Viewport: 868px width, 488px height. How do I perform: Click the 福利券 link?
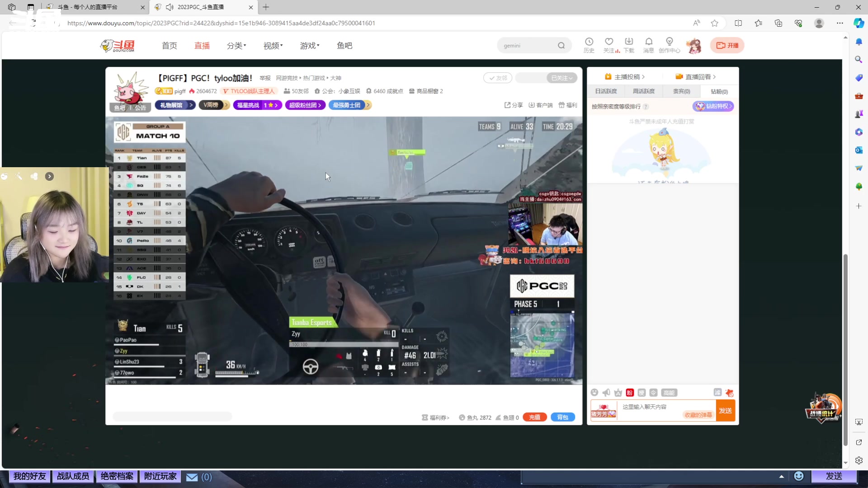coord(435,418)
